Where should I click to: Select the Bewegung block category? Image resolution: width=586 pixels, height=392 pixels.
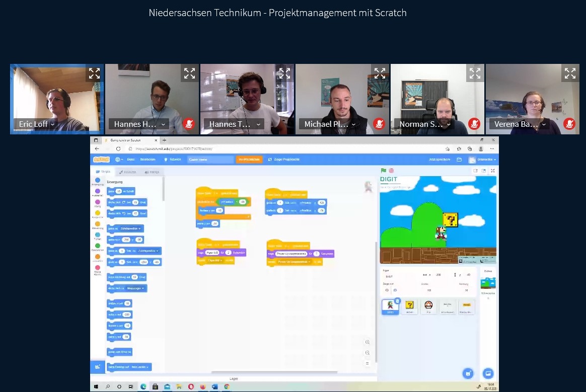[98, 182]
